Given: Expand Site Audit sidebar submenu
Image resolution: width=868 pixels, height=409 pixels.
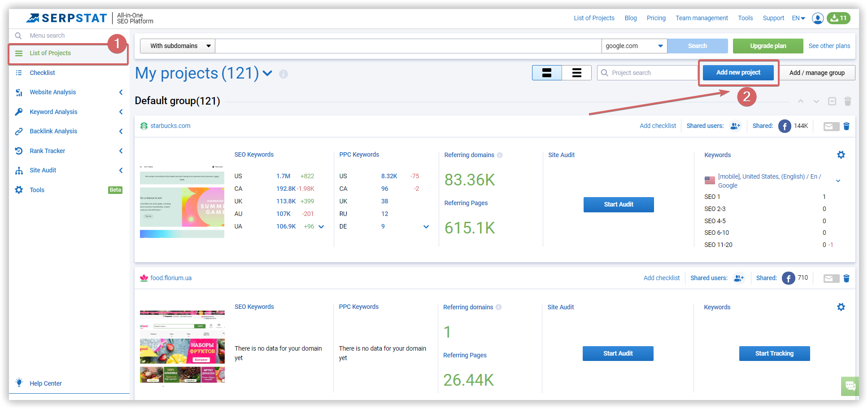Looking at the screenshot, I should [121, 170].
